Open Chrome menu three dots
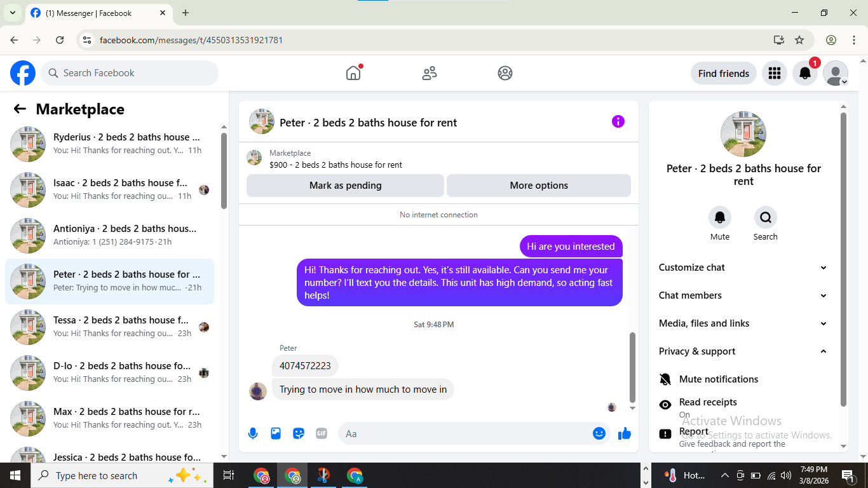868x488 pixels. pos(854,40)
